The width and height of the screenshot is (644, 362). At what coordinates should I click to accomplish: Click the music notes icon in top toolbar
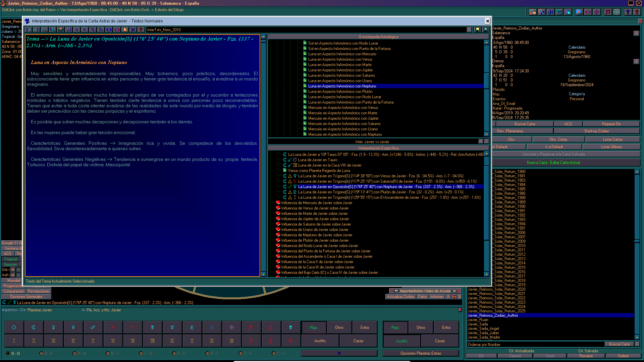608,12
